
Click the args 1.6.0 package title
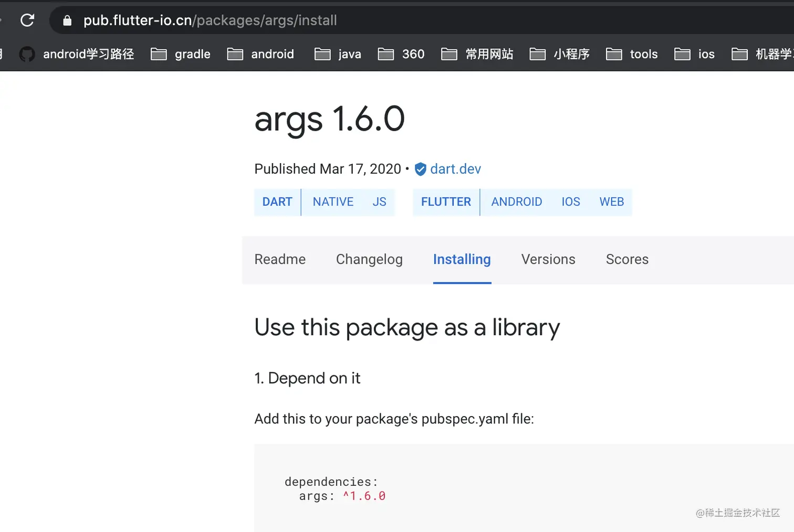[329, 119]
